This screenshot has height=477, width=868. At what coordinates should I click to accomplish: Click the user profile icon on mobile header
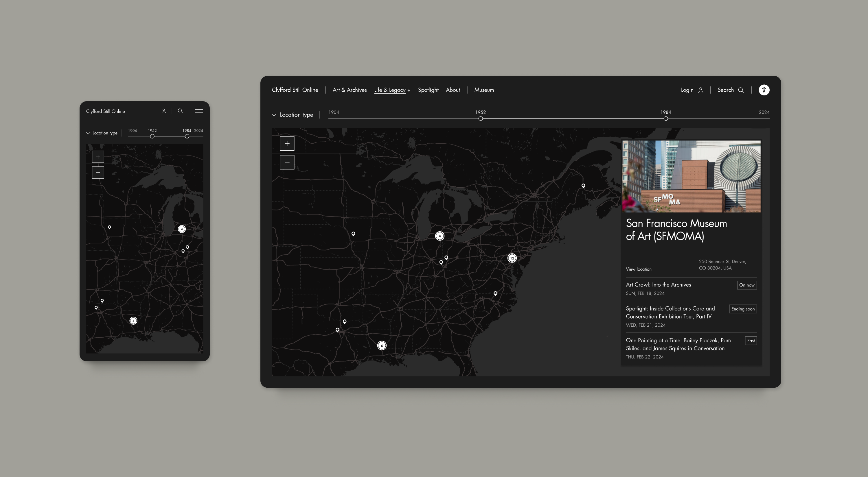[163, 111]
